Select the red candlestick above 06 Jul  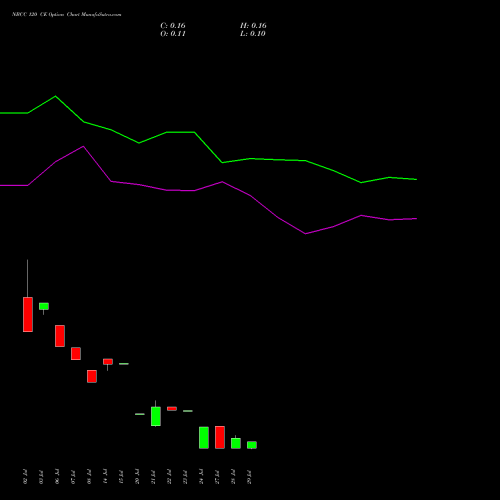click(60, 336)
